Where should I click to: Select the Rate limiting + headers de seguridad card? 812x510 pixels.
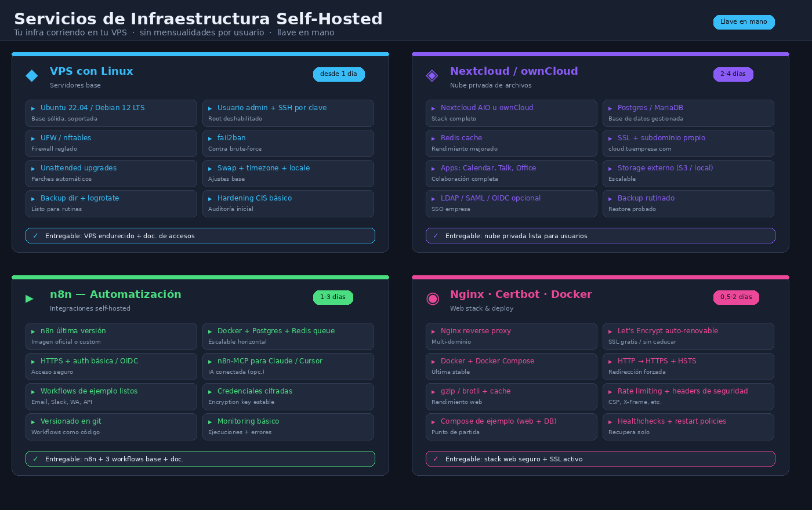click(x=688, y=396)
